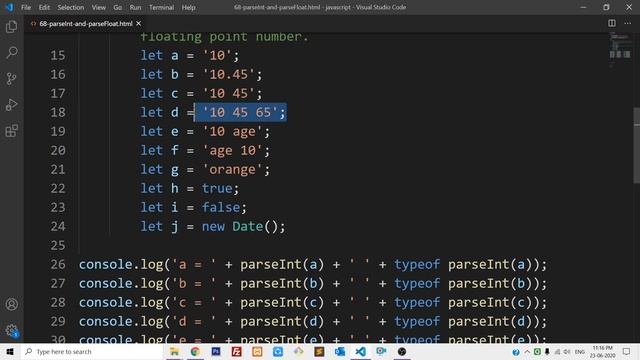Show hidden system tray icons chevron
This screenshot has width=640, height=360.
pyautogui.click(x=527, y=351)
